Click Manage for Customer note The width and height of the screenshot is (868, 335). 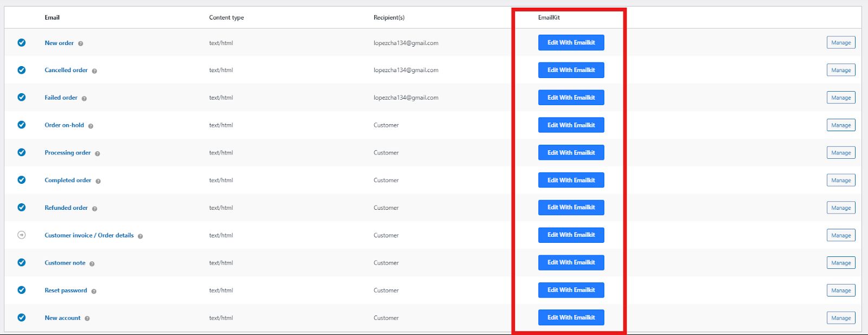click(x=841, y=263)
